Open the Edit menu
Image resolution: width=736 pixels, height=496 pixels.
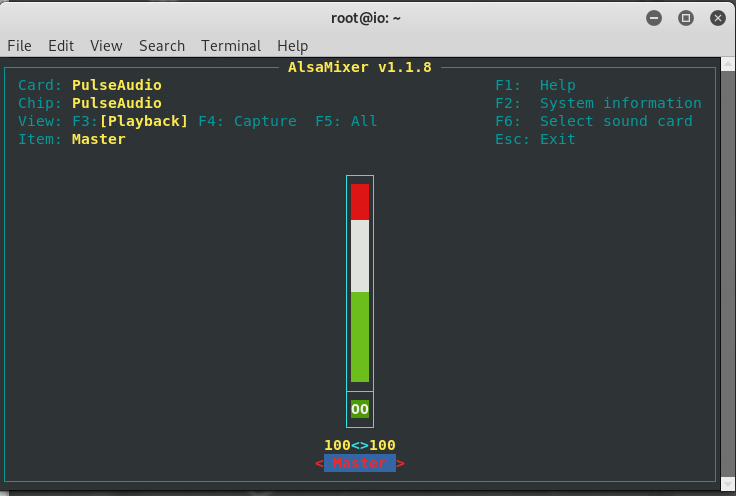(x=61, y=46)
